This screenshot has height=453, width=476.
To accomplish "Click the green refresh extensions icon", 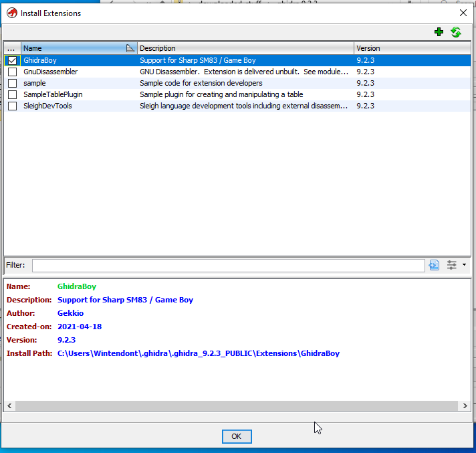I will pyautogui.click(x=456, y=32).
